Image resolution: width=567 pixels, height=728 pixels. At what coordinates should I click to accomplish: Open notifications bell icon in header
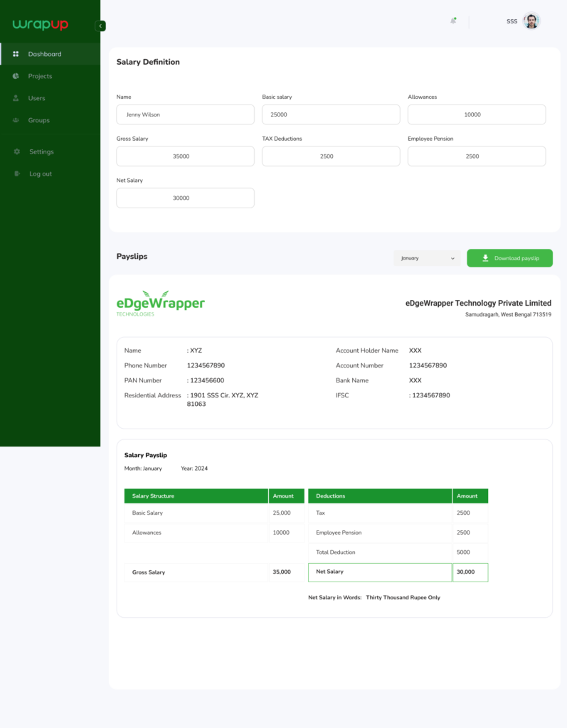[x=453, y=21]
